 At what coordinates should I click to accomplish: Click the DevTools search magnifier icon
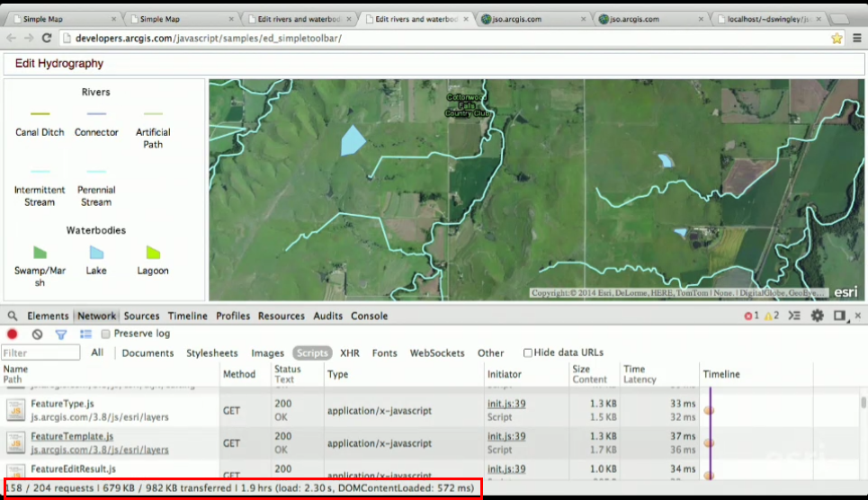click(13, 317)
